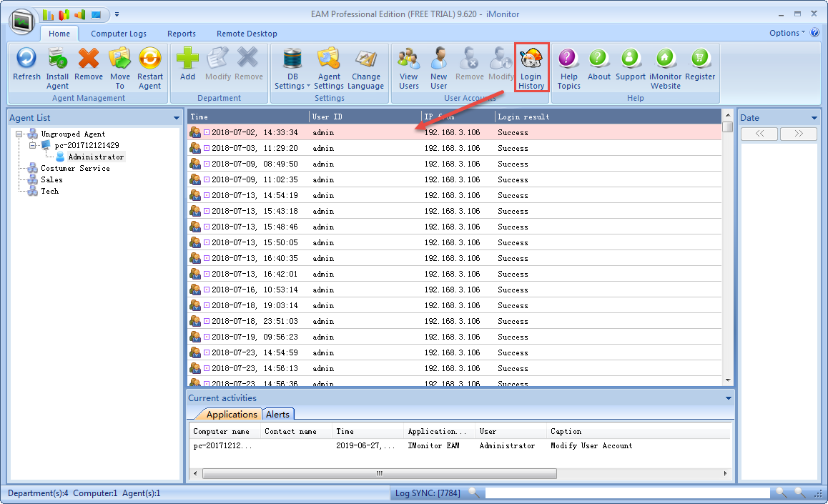Open the Reports tab

(182, 34)
